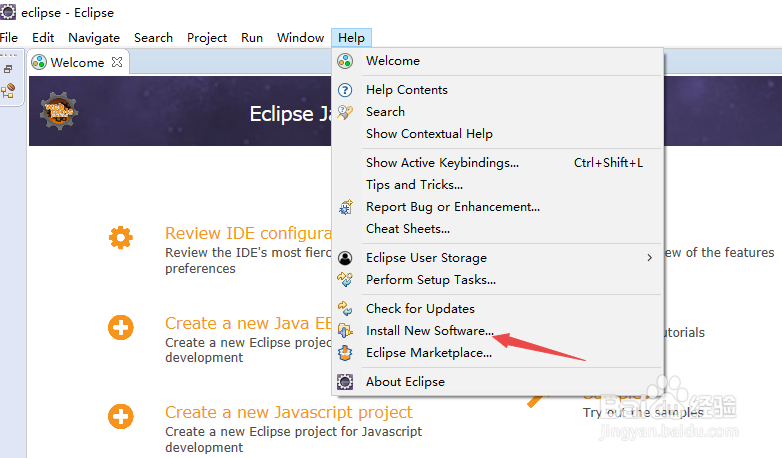Choose Search in the Help menu
The width and height of the screenshot is (782, 458).
pos(498,112)
